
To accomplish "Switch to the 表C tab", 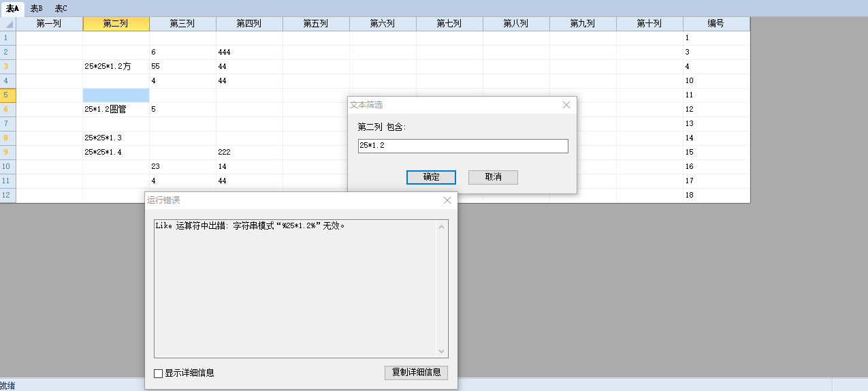I will tap(61, 8).
